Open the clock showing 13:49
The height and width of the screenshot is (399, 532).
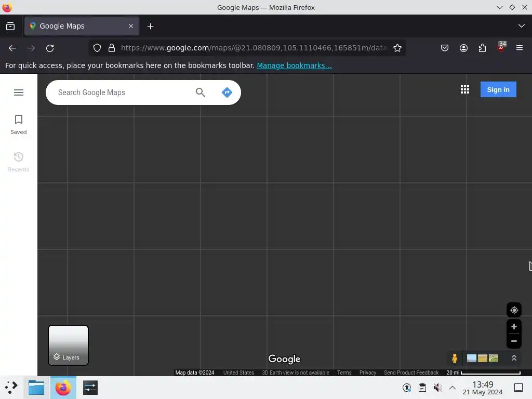(483, 388)
